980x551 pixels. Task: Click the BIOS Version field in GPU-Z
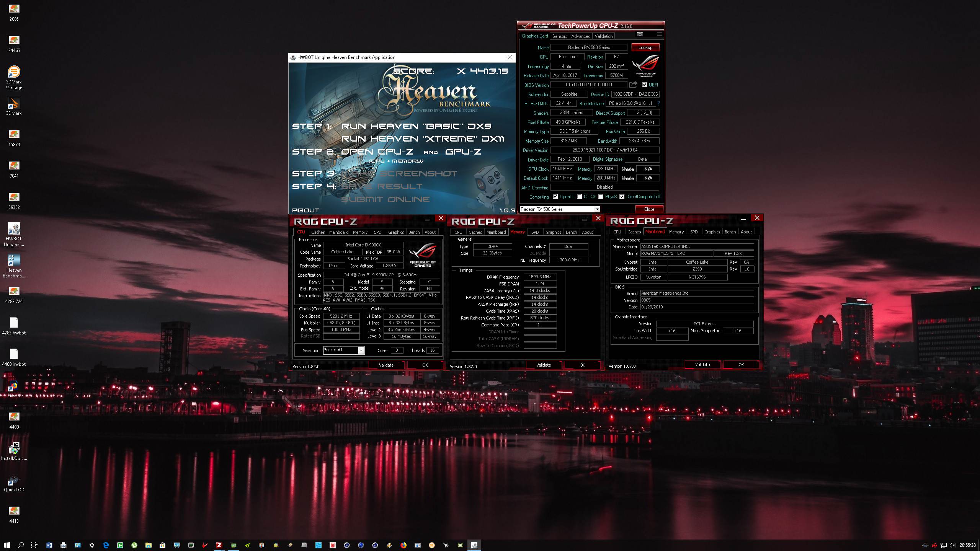[589, 85]
